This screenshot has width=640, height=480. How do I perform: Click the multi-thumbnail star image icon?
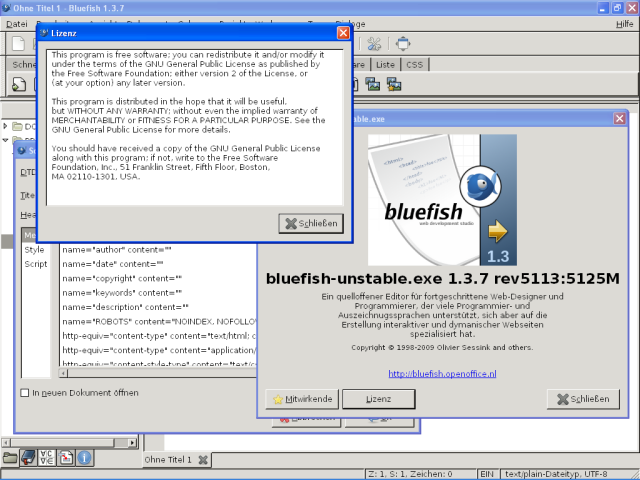[x=394, y=84]
